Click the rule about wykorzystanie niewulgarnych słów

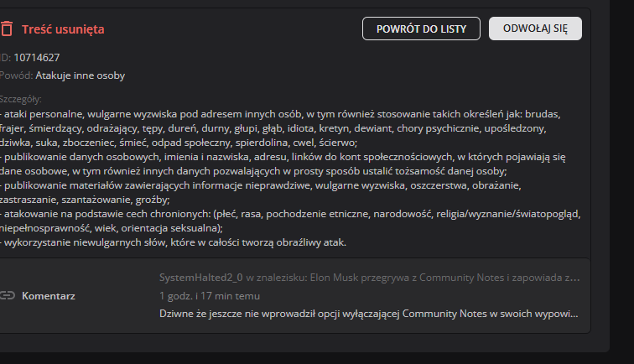point(176,242)
